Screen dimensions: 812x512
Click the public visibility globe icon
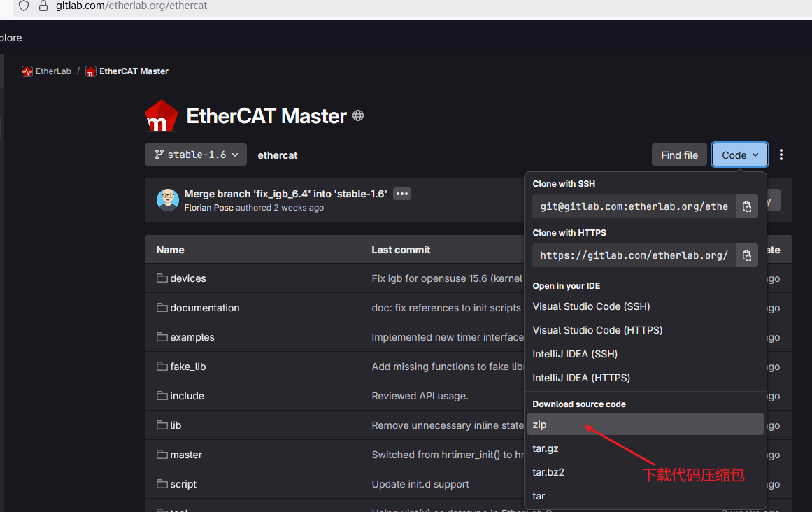pos(358,115)
